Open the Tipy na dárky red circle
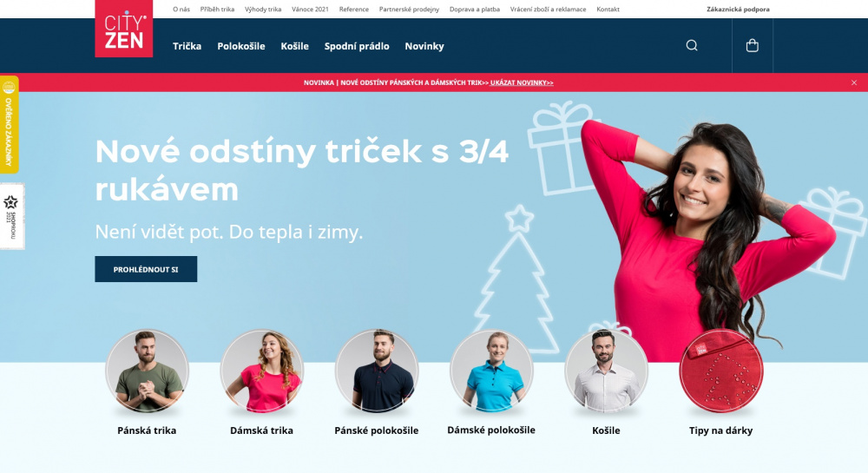 click(720, 371)
